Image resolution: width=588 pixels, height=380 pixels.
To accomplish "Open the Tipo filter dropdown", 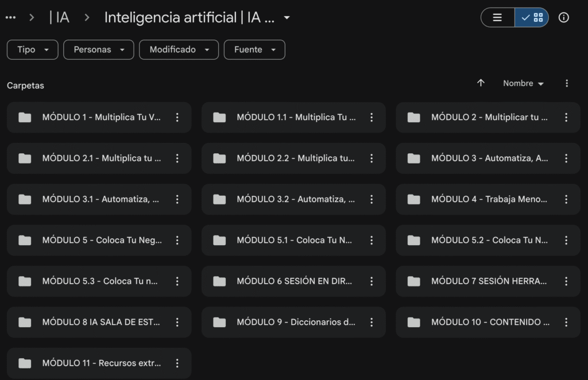I will 32,50.
